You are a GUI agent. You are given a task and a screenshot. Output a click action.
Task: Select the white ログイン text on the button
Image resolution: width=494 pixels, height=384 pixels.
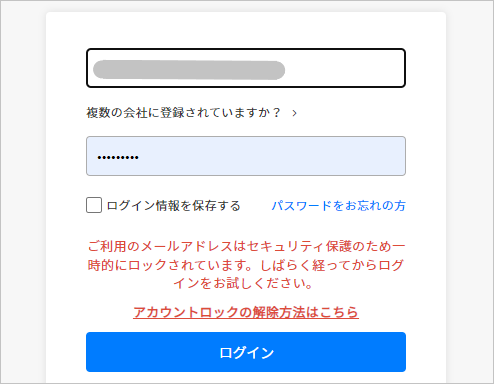point(246,352)
